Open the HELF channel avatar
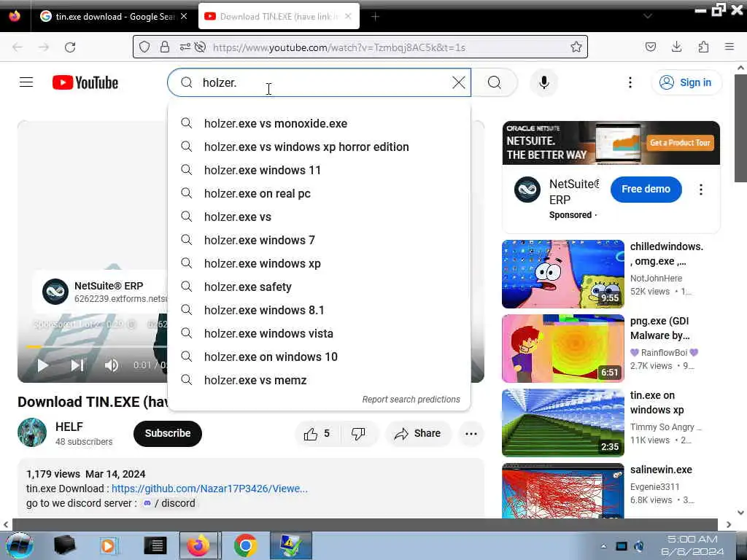 pyautogui.click(x=32, y=432)
